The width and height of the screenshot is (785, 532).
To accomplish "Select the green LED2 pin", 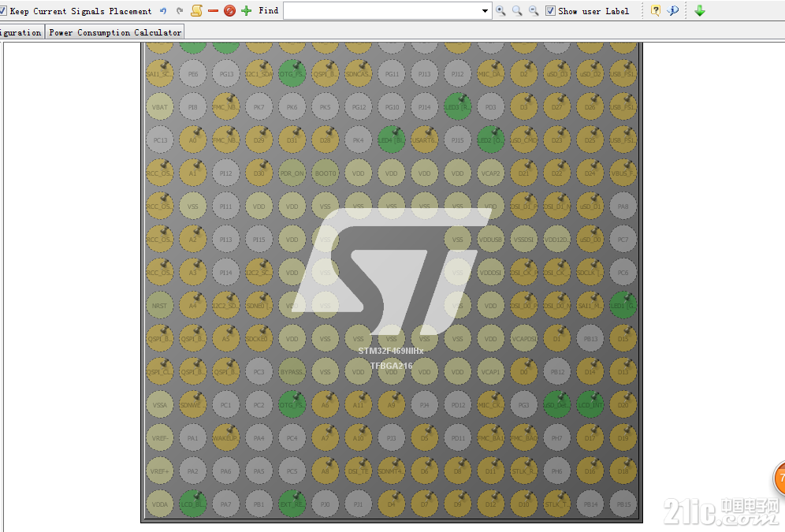I will coord(490,140).
